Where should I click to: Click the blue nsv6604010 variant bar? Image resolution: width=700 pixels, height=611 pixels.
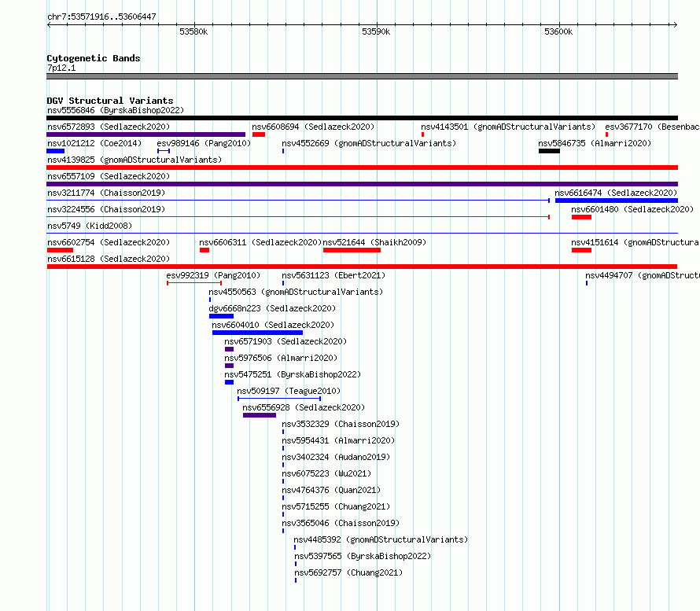click(x=258, y=333)
